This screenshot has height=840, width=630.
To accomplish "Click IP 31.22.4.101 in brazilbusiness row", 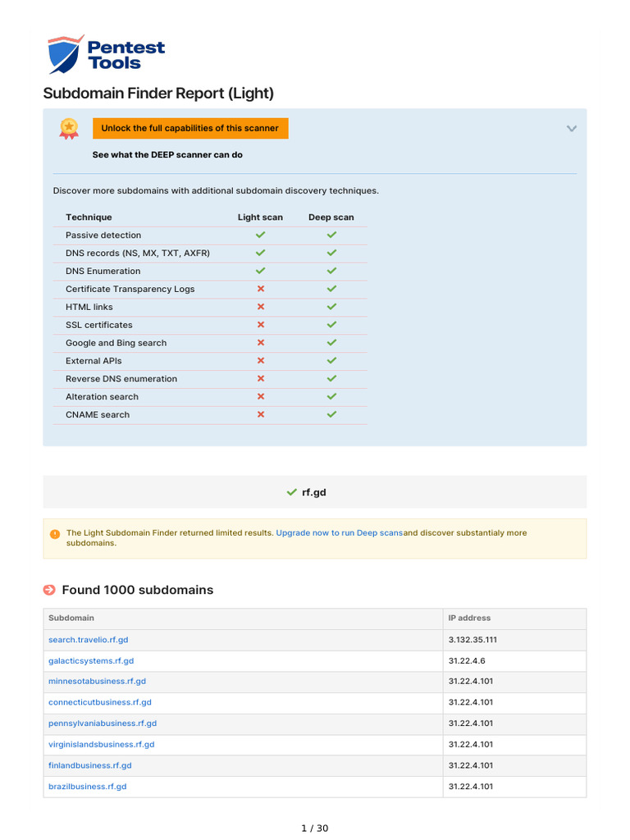I will click(x=471, y=787).
